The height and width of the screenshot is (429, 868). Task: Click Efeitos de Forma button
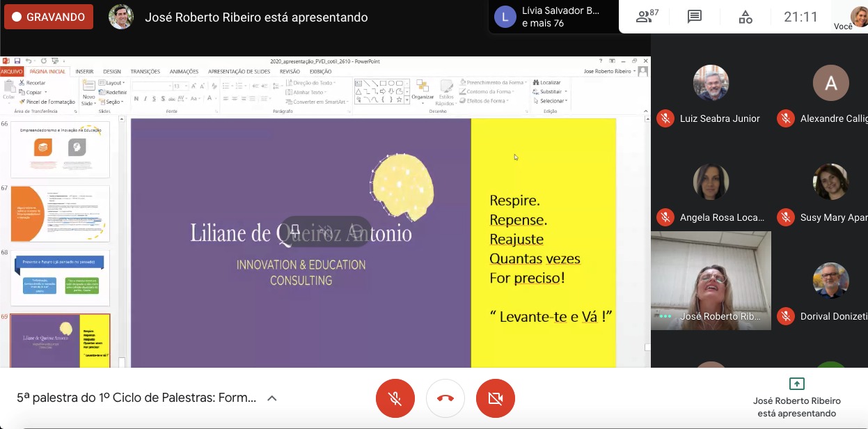(x=484, y=101)
